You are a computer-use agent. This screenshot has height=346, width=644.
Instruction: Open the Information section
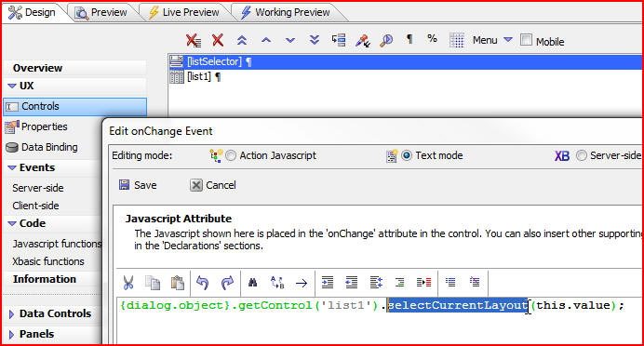pyautogui.click(x=45, y=279)
